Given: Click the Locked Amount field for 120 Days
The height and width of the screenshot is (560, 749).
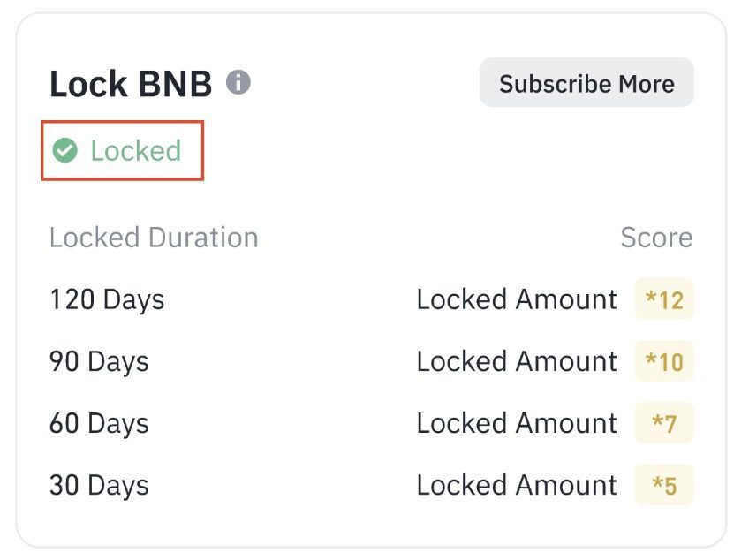Looking at the screenshot, I should pos(516,299).
